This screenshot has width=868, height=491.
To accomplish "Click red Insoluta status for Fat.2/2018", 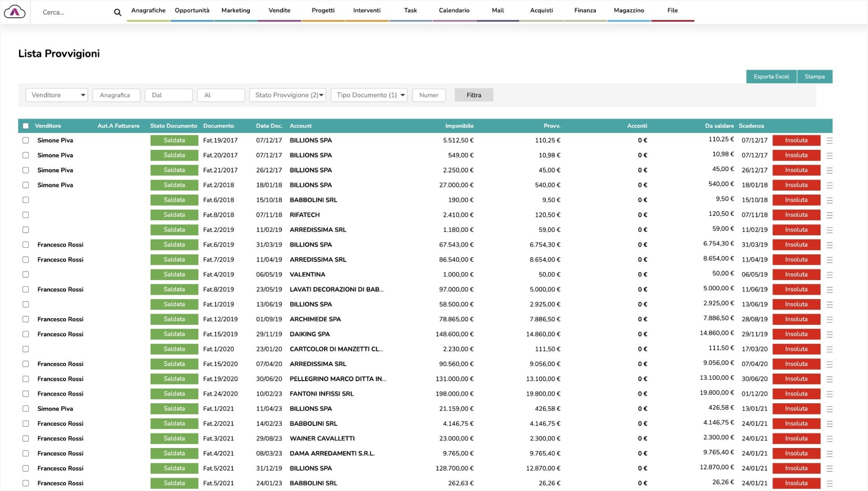I will pos(796,185).
